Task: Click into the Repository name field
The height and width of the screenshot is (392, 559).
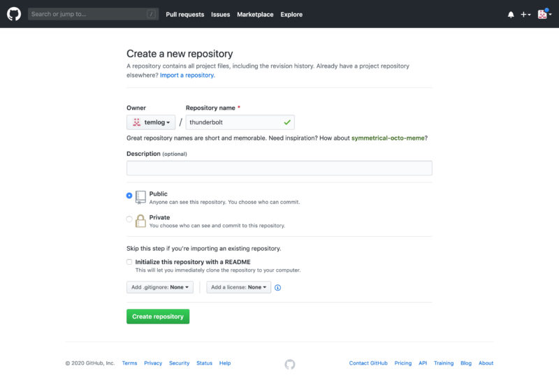Action: coord(240,122)
